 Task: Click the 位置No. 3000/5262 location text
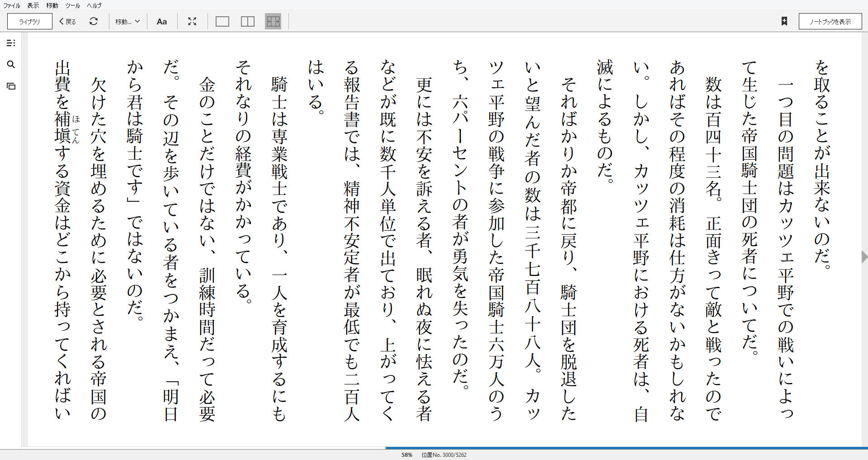coord(444,455)
